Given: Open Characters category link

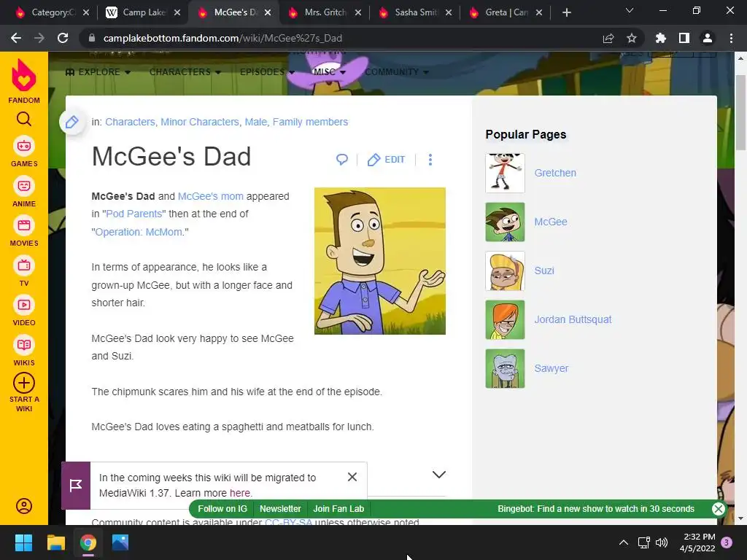Looking at the screenshot, I should [130, 122].
